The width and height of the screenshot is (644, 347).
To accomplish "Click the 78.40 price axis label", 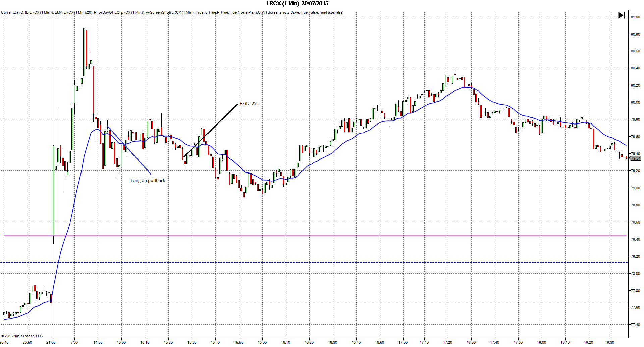I will coord(635,239).
